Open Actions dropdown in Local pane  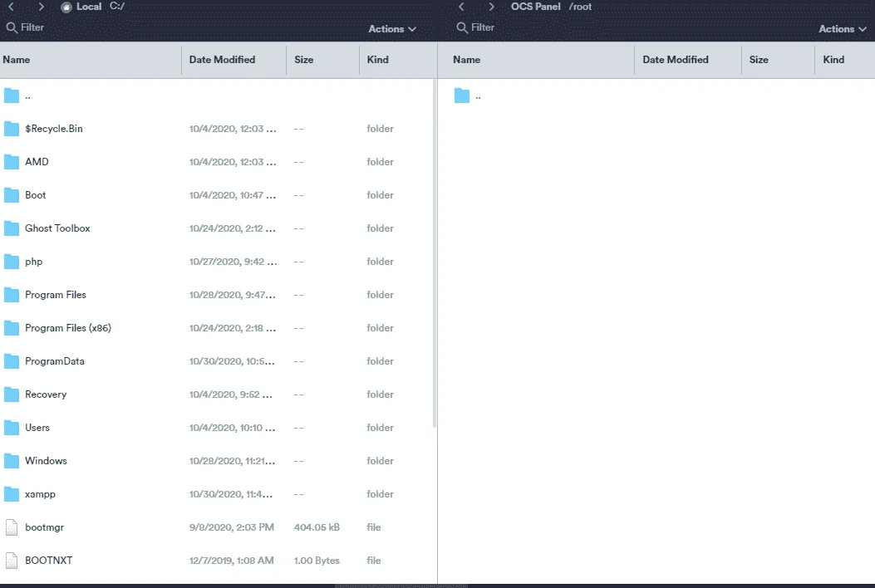coord(391,29)
